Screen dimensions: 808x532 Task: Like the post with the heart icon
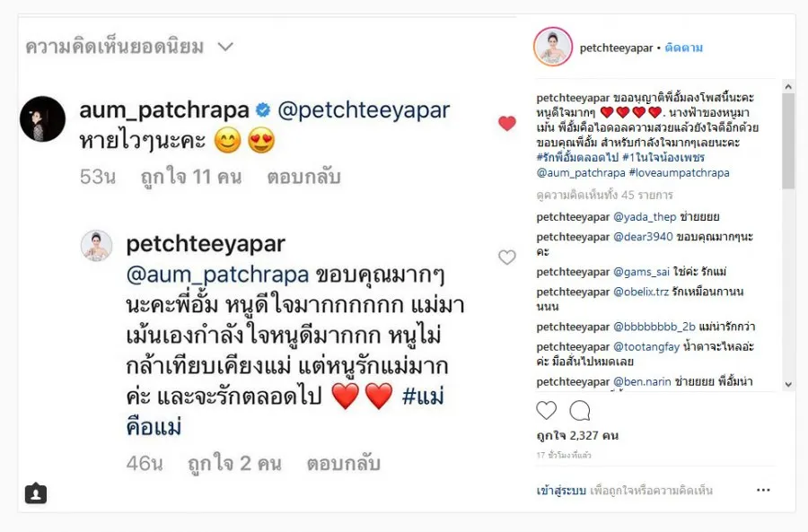click(x=546, y=411)
